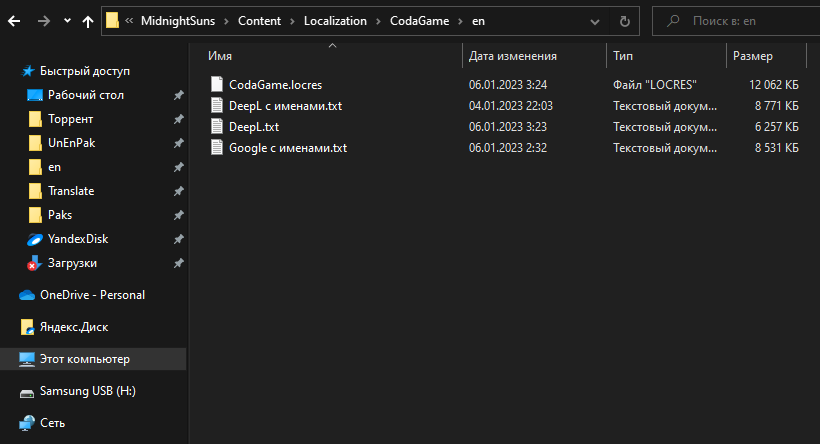Expand subfolders chevron after Localization
Viewport: 820px width, 444px height.
tap(378, 21)
